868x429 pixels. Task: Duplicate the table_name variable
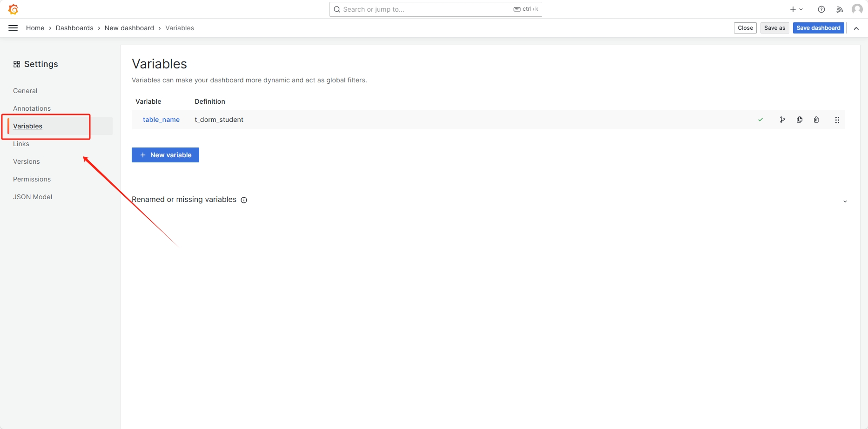[x=800, y=120]
